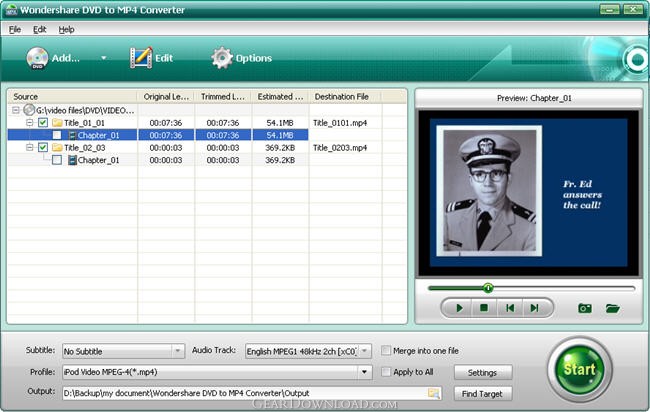Screen dimensions: 650x412
Task: Enable Merge into one file
Action: [x=386, y=351]
